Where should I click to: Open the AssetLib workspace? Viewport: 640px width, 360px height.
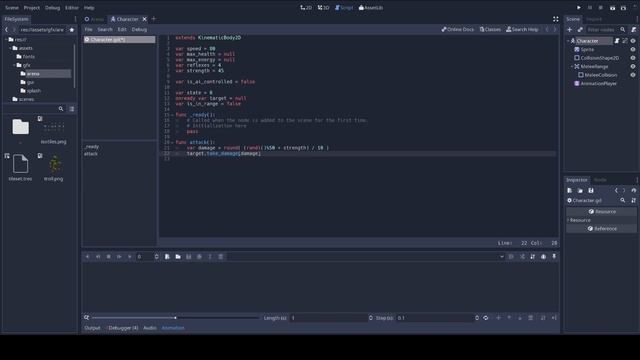pyautogui.click(x=371, y=8)
